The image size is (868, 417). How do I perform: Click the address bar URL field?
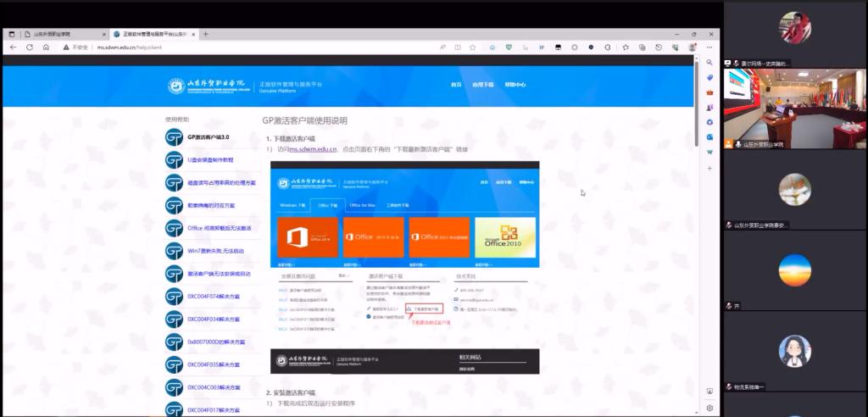tap(254, 47)
